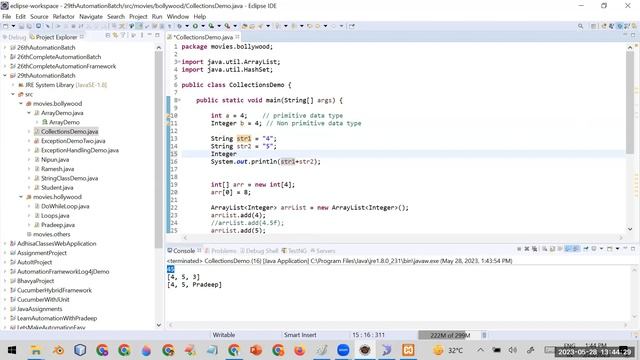
Task: Click Display Selected Console icon
Action: pos(594,249)
